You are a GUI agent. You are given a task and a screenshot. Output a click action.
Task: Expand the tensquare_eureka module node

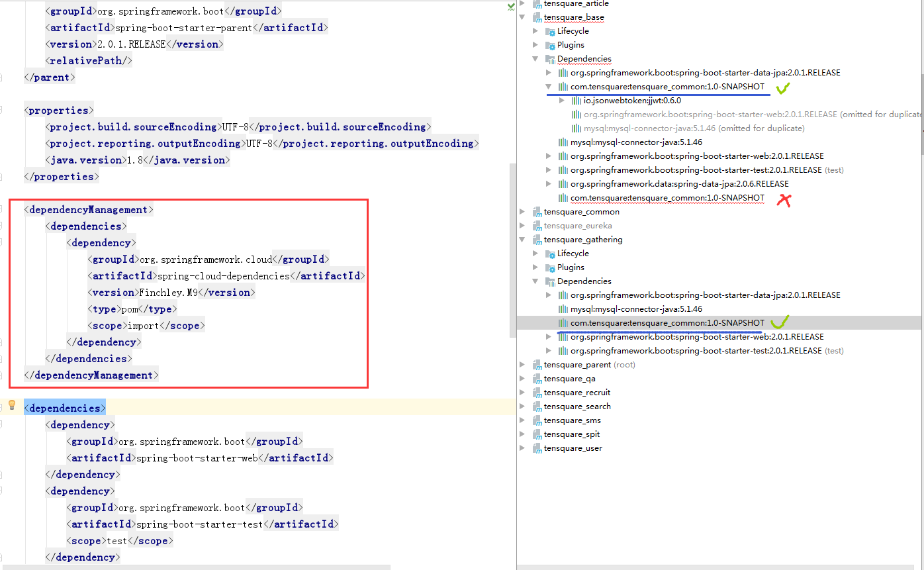[522, 226]
